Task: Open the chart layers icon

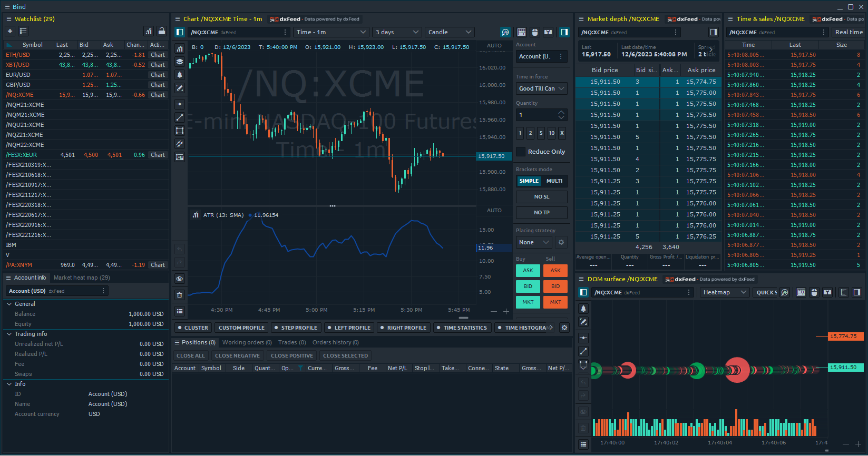Action: [180, 62]
